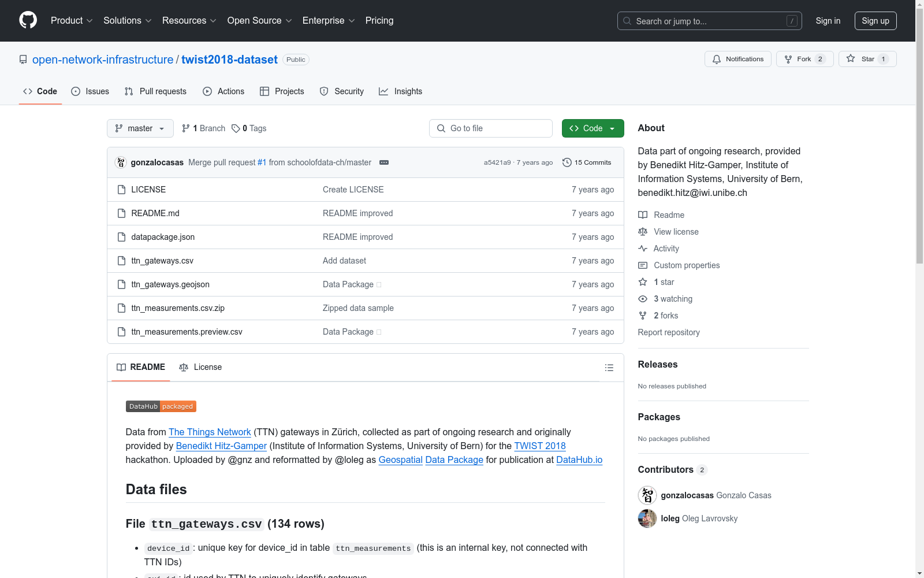
Task: Open the GitHub homepage logo
Action: [x=28, y=20]
